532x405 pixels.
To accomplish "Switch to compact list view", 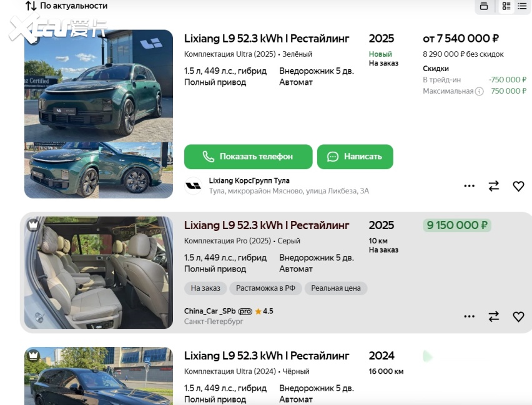I will [x=522, y=6].
